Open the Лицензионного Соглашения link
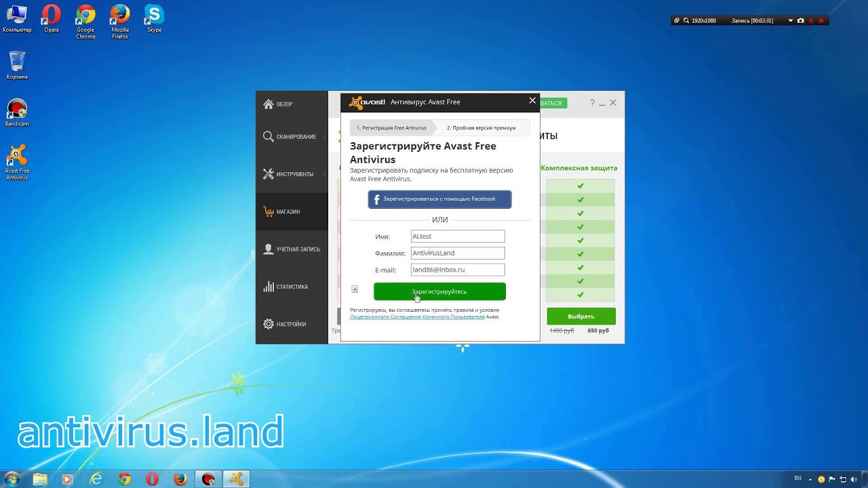The image size is (868, 488). [x=417, y=317]
